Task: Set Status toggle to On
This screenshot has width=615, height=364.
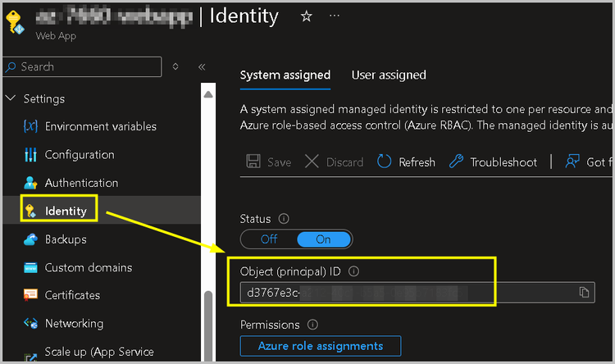Action: (323, 239)
